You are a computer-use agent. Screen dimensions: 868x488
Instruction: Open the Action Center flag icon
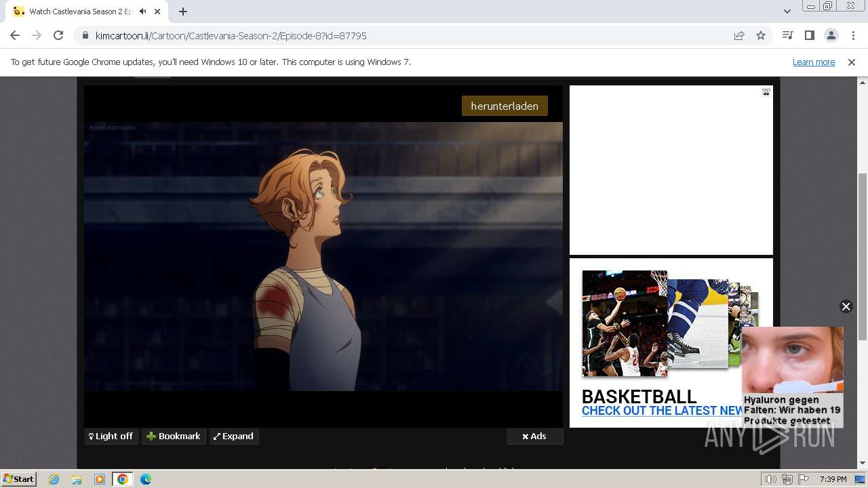[x=803, y=479]
